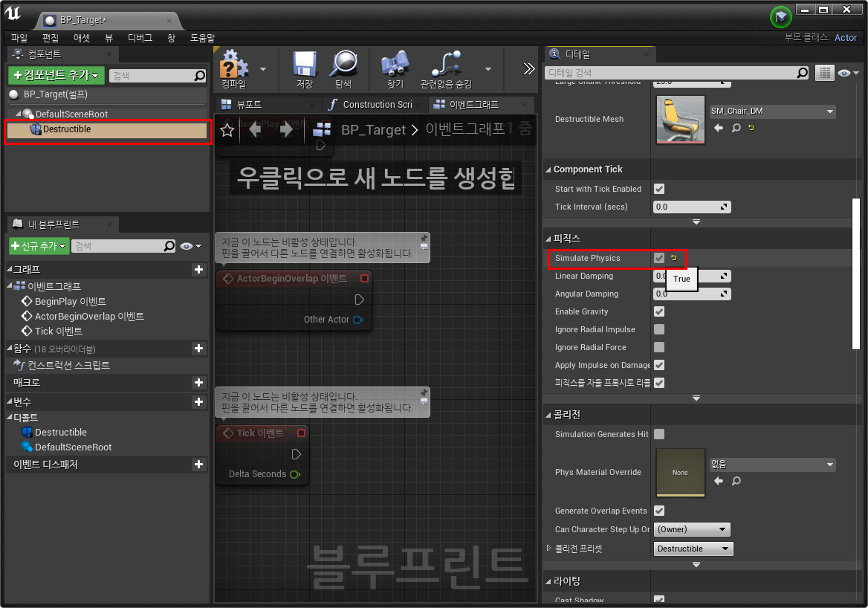Open the 디버그 menu
This screenshot has height=608, width=868.
(140, 38)
